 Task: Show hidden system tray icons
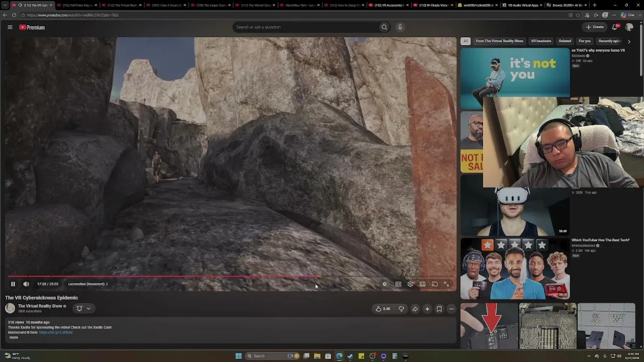coord(589,356)
